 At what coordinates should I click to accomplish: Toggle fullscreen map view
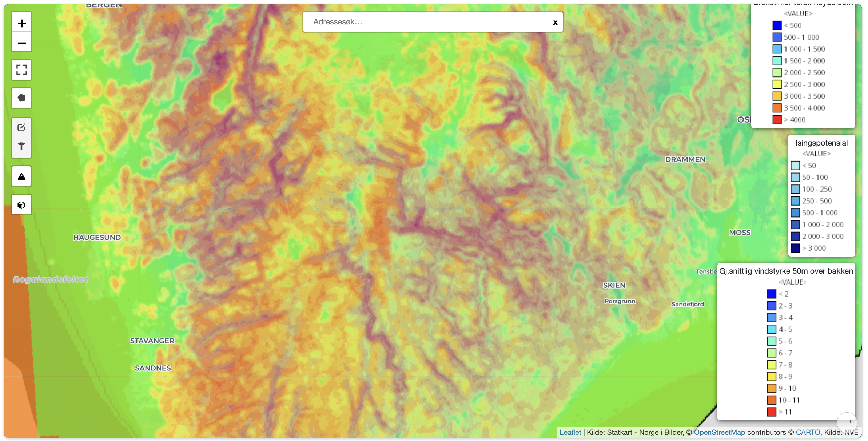pyautogui.click(x=22, y=70)
